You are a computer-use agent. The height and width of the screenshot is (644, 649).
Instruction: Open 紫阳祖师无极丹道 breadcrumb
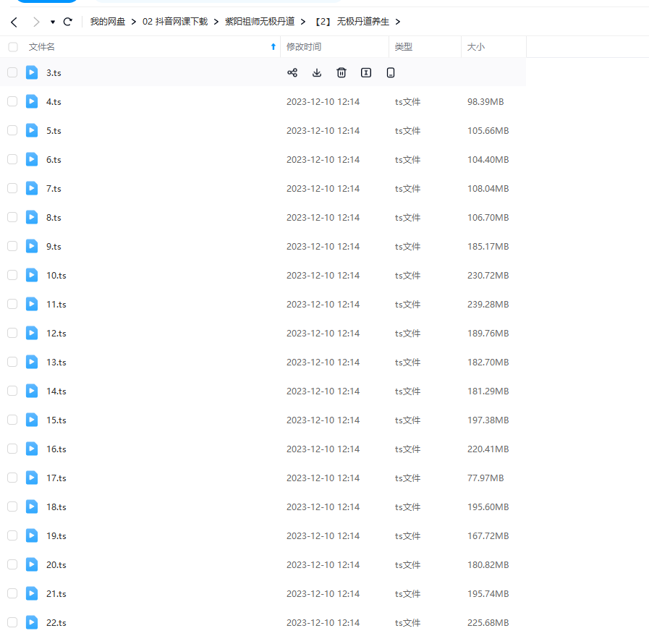(260, 22)
